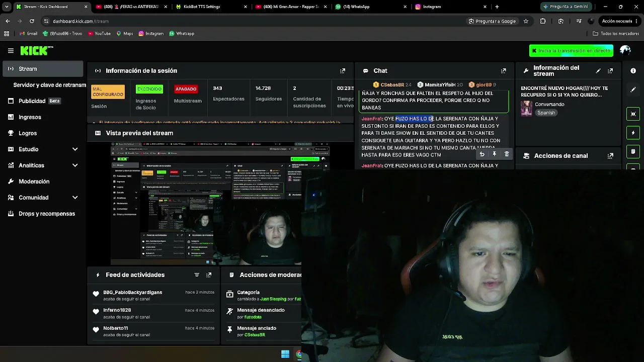Pop out the Acciones de canal panel

point(610,156)
